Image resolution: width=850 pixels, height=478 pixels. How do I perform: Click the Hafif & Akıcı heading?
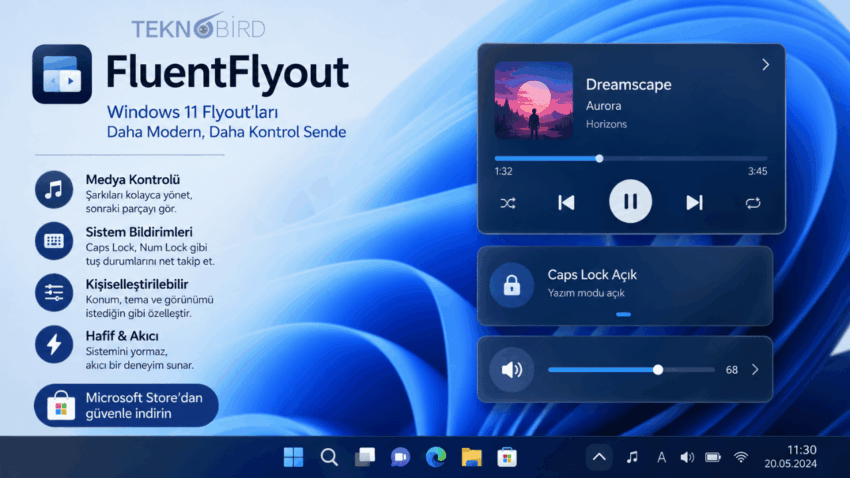122,336
